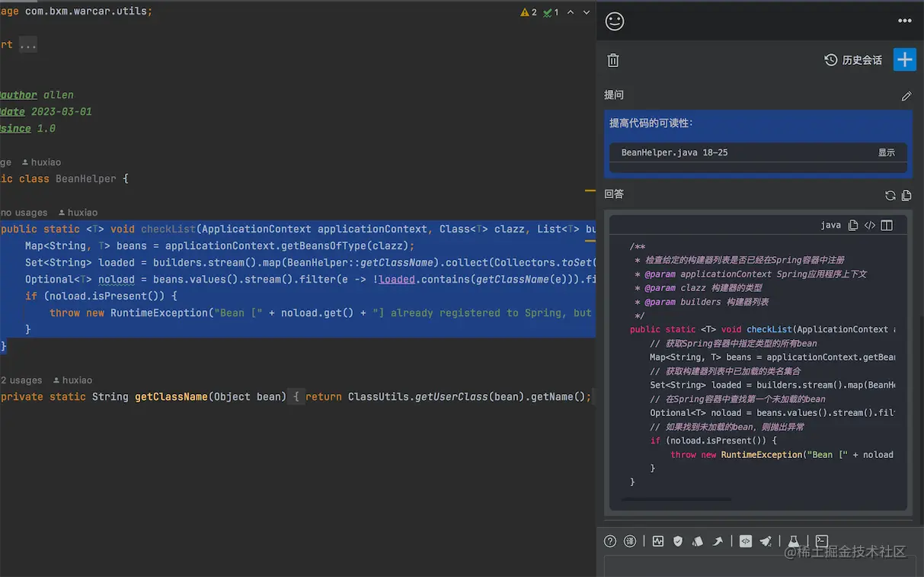The width and height of the screenshot is (924, 577).
Task: Click the BeanHelper class name in the editor
Action: [x=86, y=179]
